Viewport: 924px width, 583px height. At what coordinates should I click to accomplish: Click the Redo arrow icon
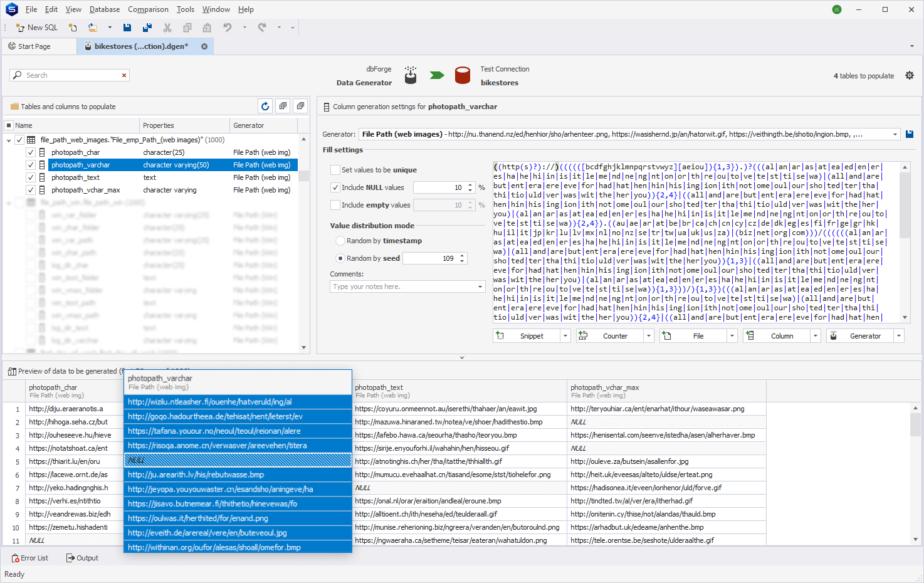point(262,28)
